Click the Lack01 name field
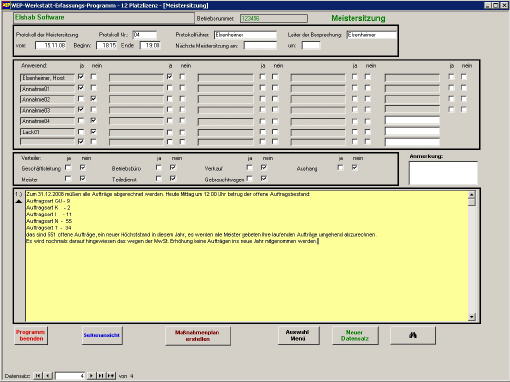Image resolution: width=510 pixels, height=382 pixels. 47,132
